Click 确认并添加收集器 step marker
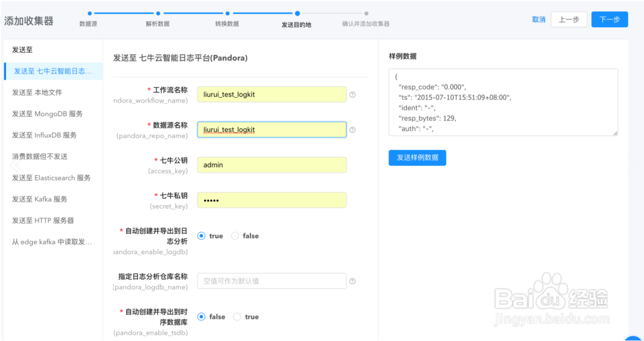Viewport: 644px width, 341px height. click(x=366, y=14)
